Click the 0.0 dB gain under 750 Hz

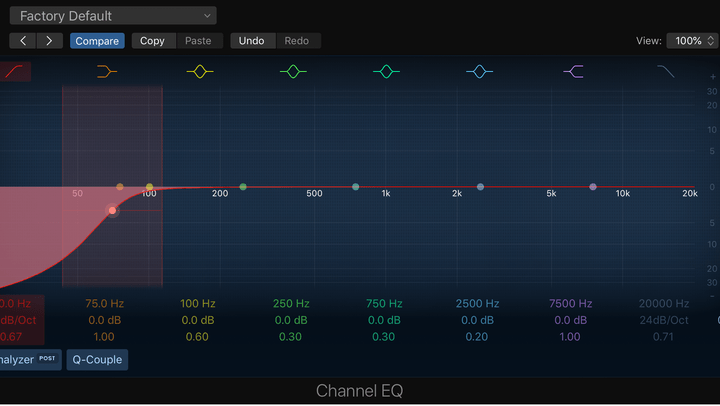tap(384, 320)
